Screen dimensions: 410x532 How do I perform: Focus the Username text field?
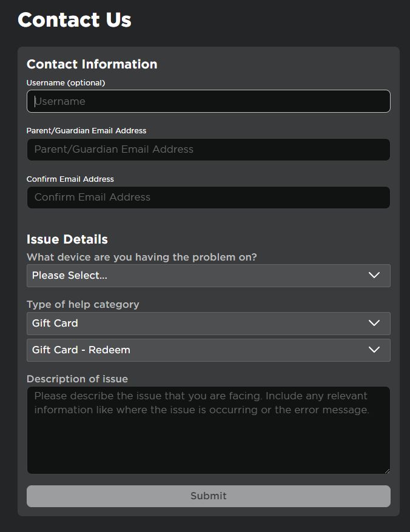tap(208, 101)
